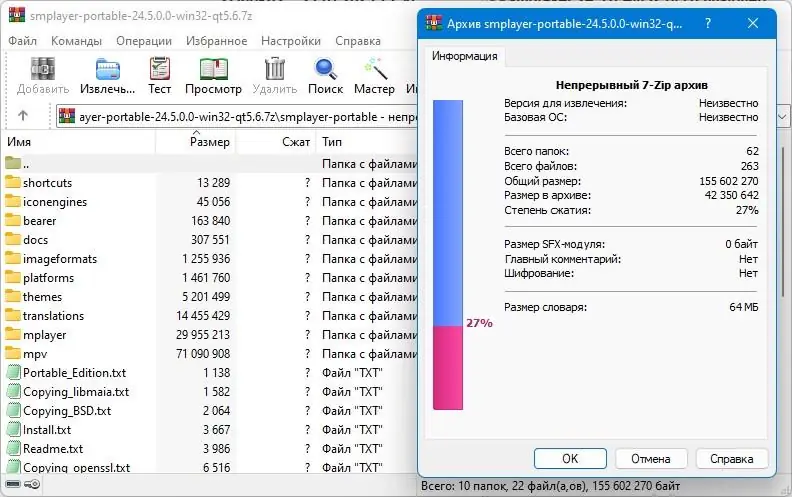The image size is (792, 497).
Task: Click the Непрерывный 7-Zip архив heading
Action: click(631, 85)
